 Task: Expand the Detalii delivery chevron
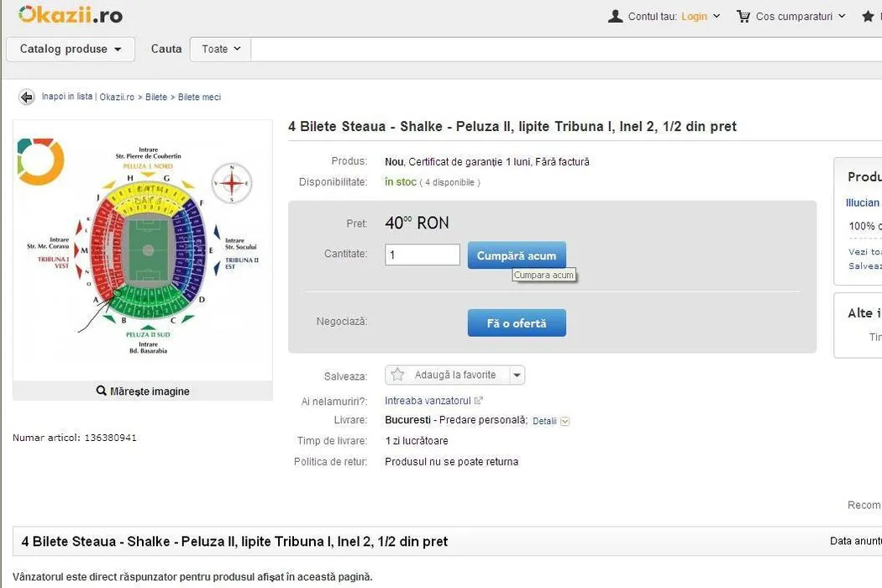point(565,421)
